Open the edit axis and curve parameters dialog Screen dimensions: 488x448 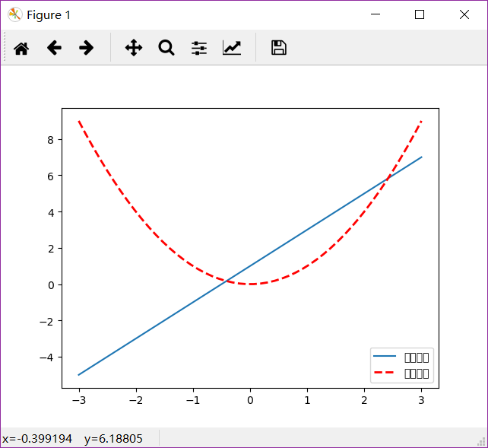click(232, 48)
